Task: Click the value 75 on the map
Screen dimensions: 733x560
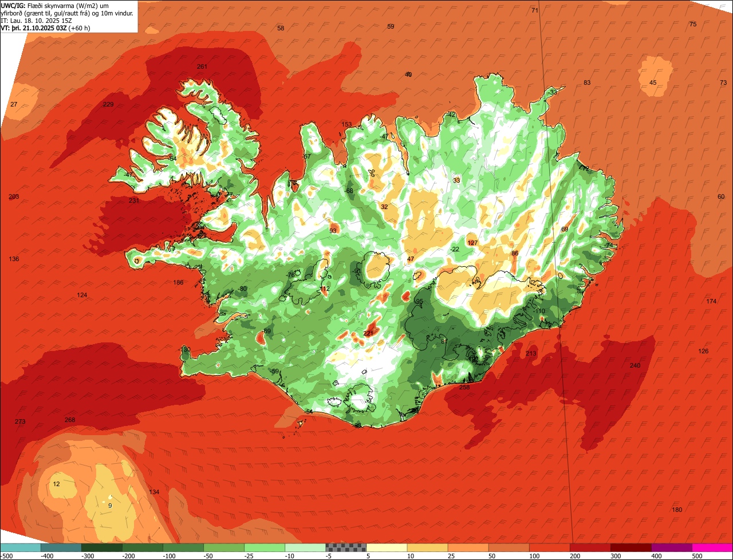Action: tap(693, 24)
